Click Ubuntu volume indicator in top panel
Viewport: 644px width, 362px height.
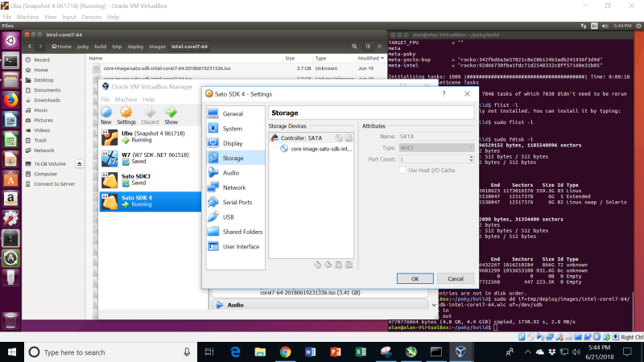(x=605, y=26)
